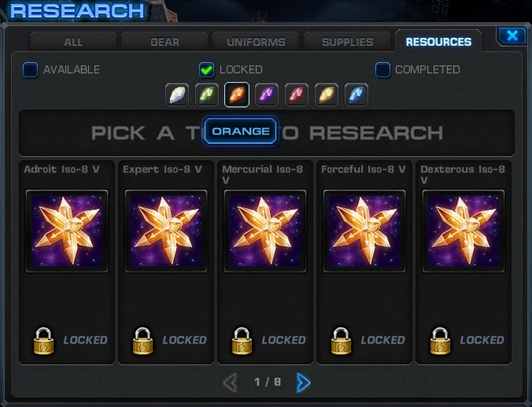
Task: Select the blue Iso-8 shard filter
Action: click(357, 95)
